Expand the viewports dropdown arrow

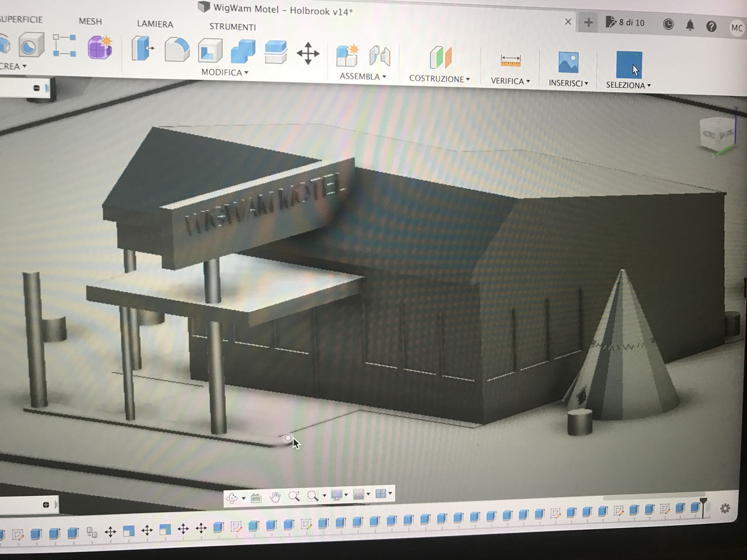tap(390, 495)
